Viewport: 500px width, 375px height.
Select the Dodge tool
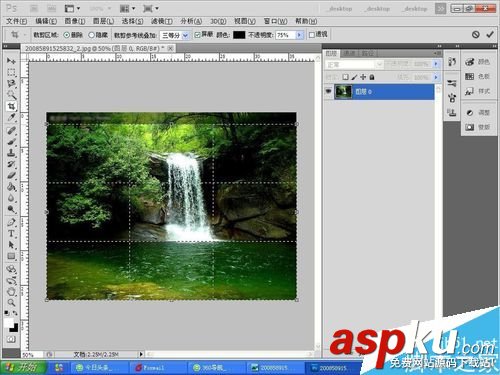(x=11, y=210)
